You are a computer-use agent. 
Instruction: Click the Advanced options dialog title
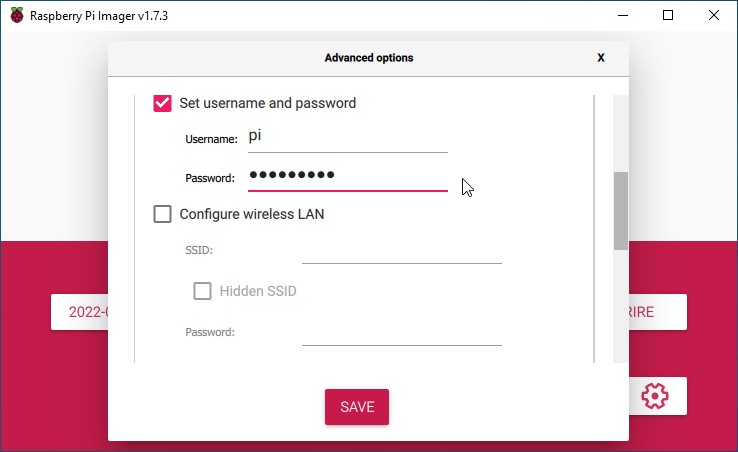(x=369, y=57)
